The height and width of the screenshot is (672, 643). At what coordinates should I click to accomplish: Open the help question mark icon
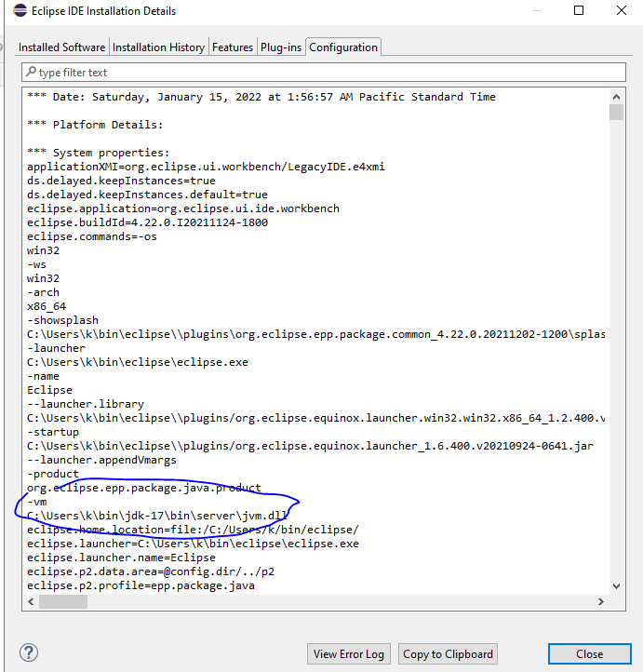click(29, 652)
